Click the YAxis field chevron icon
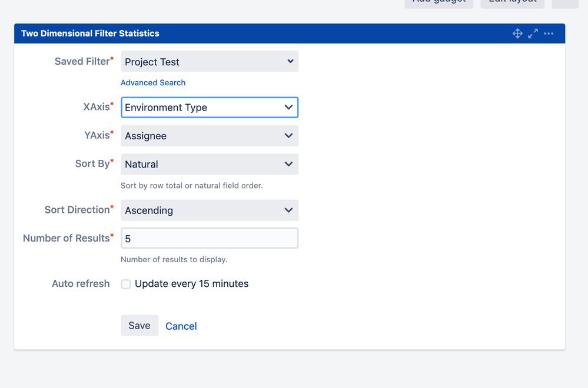Screen dimensions: 588x388 point(289,135)
